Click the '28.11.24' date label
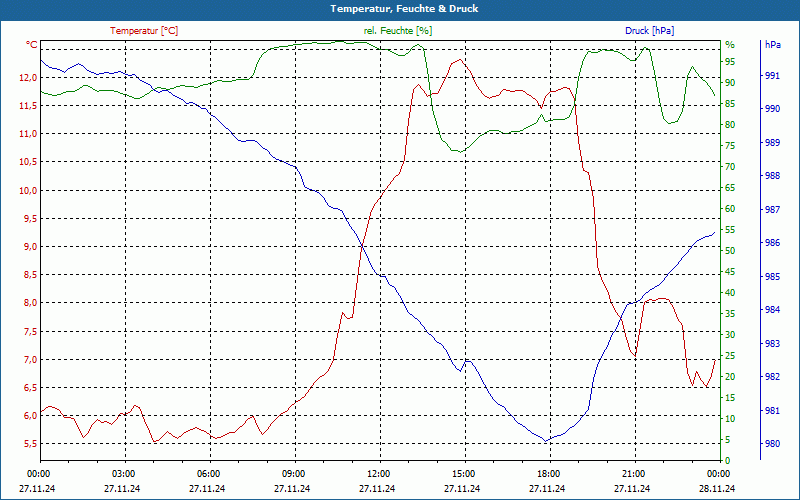Image resolution: width=800 pixels, height=500 pixels. (717, 488)
